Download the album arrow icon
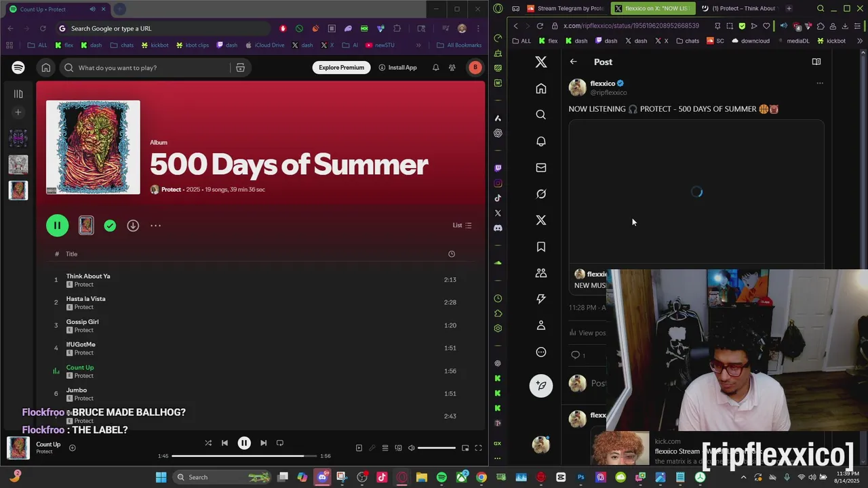This screenshot has height=488, width=868. point(133,226)
